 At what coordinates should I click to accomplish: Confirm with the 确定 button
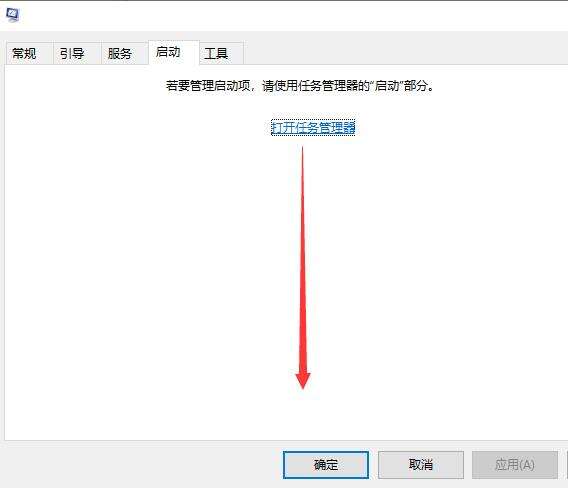(326, 465)
